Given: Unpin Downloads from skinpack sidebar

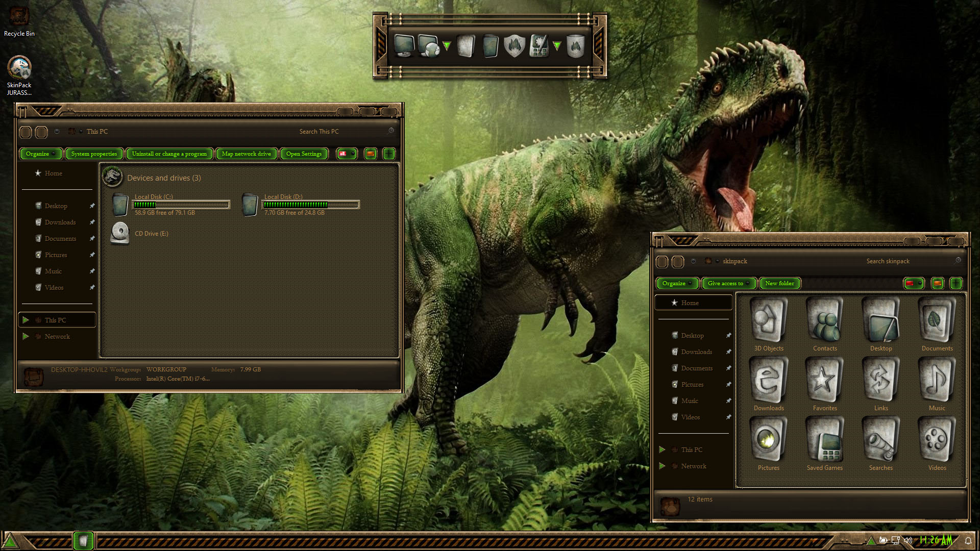Looking at the screenshot, I should [728, 352].
